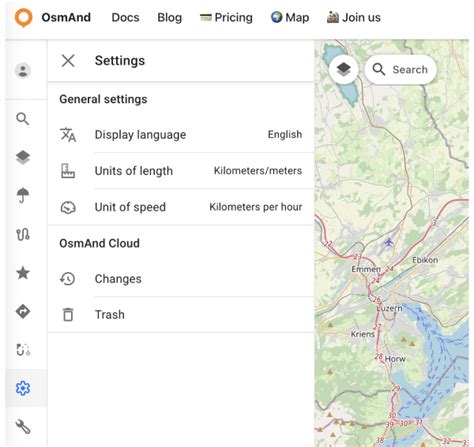Go to Docs in top navigation
This screenshot has height=447, width=474.
125,17
